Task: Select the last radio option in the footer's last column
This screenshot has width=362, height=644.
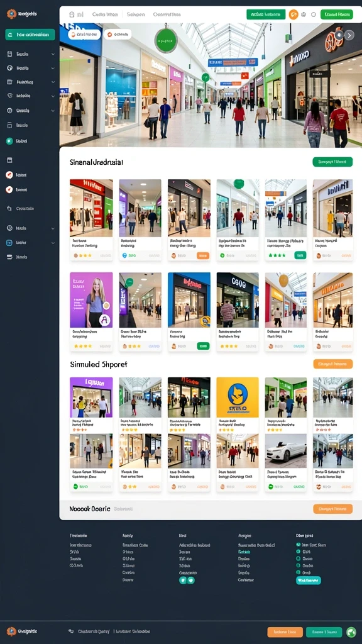Action: [299, 572]
